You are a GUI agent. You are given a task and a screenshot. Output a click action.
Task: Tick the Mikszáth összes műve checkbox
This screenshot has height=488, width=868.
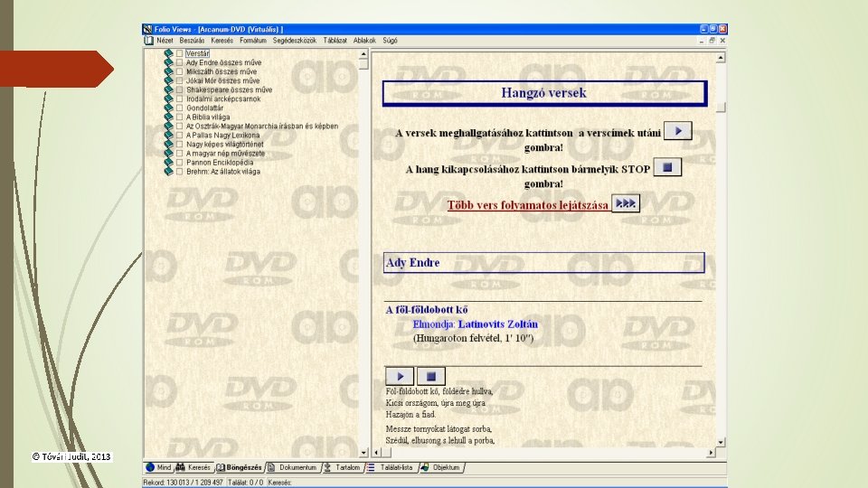(x=179, y=72)
